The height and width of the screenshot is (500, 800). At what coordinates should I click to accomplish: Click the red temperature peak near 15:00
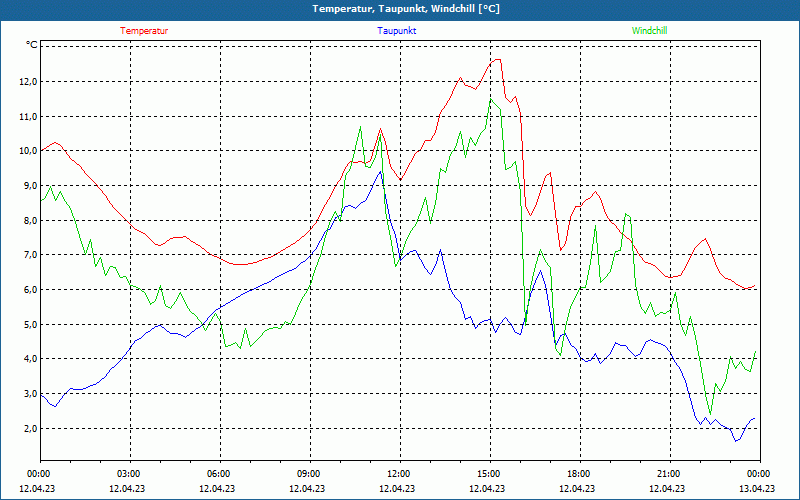(497, 60)
